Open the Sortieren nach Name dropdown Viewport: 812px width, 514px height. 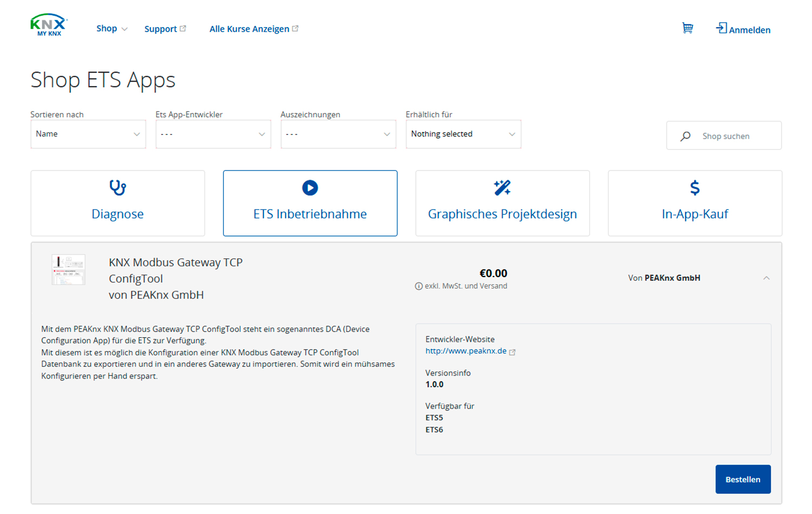88,134
